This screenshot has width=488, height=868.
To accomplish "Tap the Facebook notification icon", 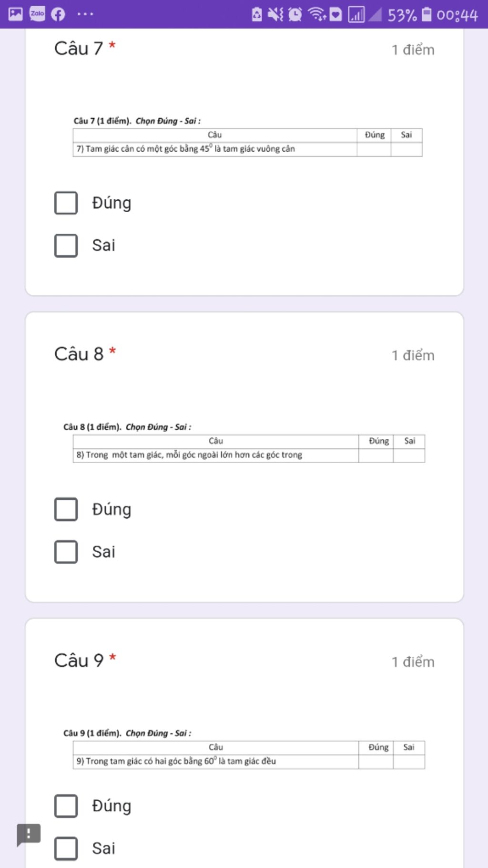I will click(58, 14).
